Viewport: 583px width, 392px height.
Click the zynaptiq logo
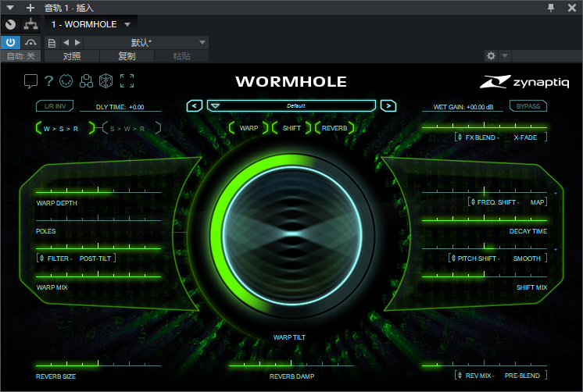524,81
